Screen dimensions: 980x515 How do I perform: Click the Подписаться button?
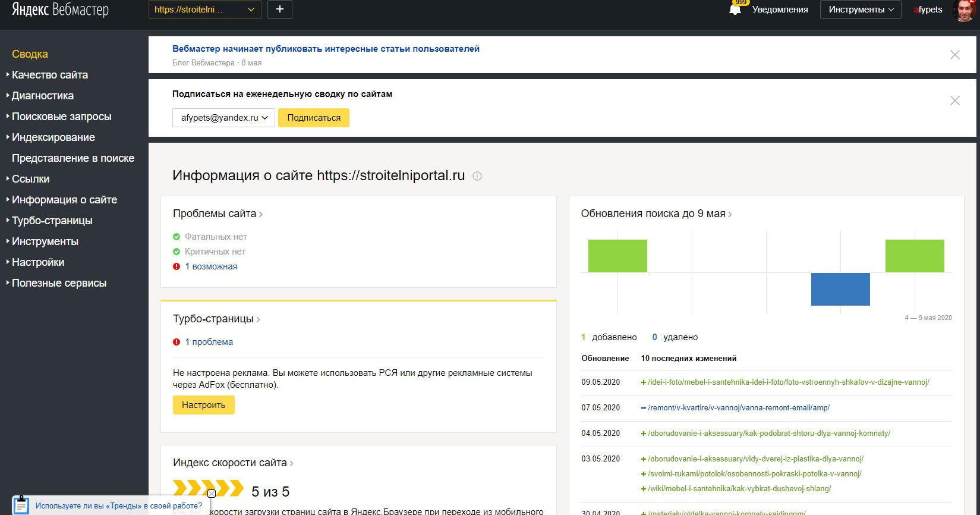click(x=314, y=118)
